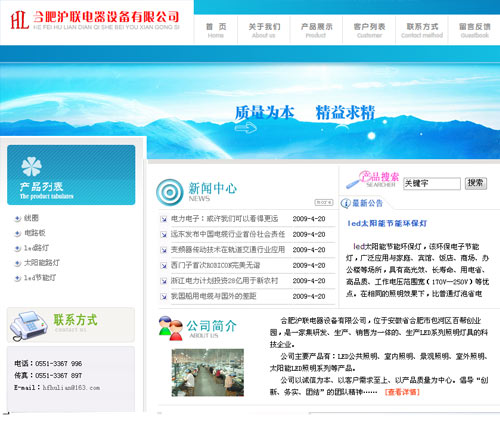500x425 pixels.
Task: Click the company profile people icon
Action: pos(171,328)
